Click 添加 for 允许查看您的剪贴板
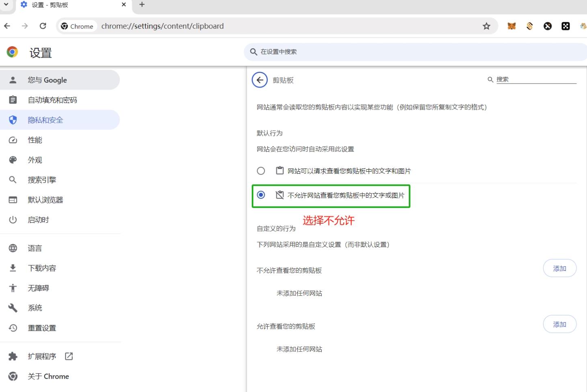Image resolution: width=587 pixels, height=392 pixels. pyautogui.click(x=559, y=324)
